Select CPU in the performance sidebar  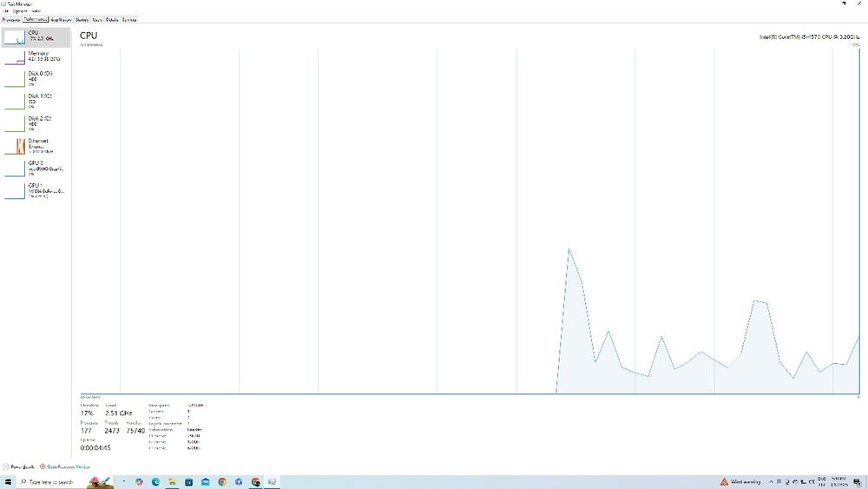click(36, 37)
